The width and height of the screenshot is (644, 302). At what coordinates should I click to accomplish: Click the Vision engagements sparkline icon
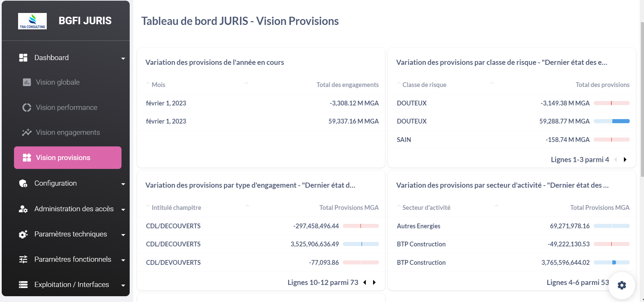[x=27, y=132]
